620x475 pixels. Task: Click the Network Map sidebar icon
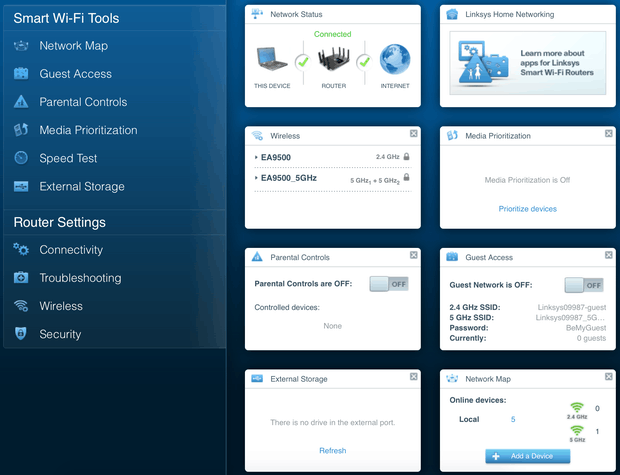click(x=21, y=46)
